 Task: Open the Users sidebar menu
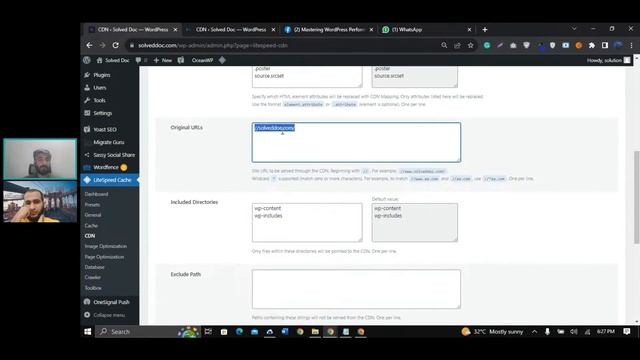[100, 88]
